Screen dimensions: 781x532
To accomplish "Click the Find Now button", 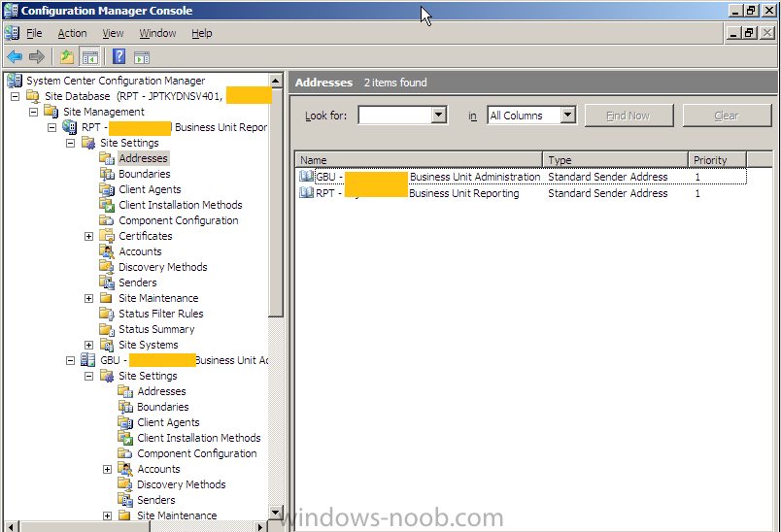I will [629, 116].
